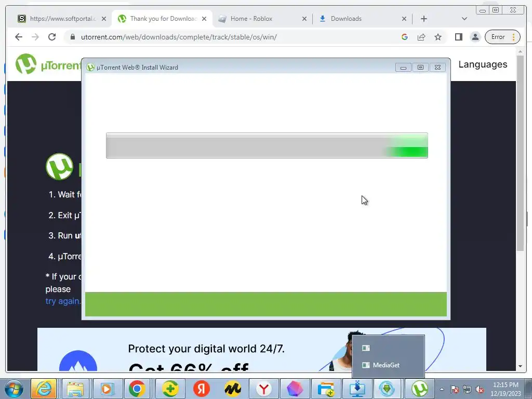Viewport: 532px width, 399px height.
Task: Open the yellow squiggle taskbar icon
Action: 232,389
